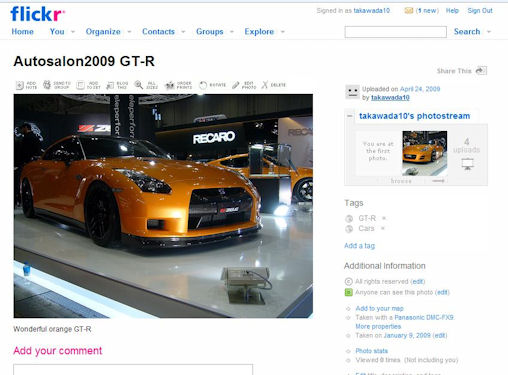The height and width of the screenshot is (375, 508).
Task: Click the Add to Set icon
Action: point(80,85)
